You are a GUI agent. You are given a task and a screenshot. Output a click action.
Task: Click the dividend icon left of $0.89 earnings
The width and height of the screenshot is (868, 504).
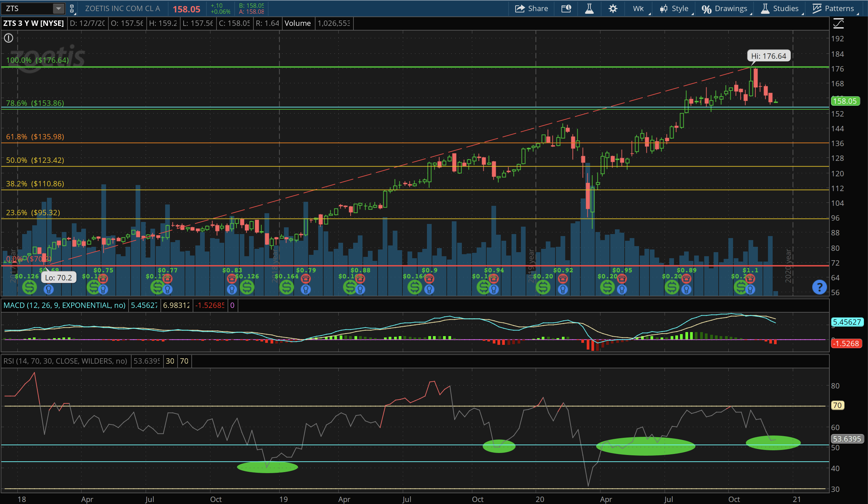coord(672,287)
